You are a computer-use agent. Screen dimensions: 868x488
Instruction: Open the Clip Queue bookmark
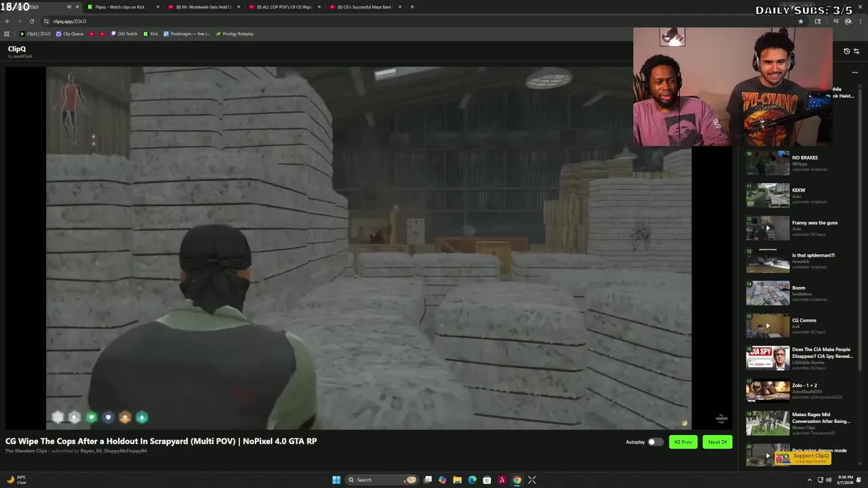click(70, 34)
